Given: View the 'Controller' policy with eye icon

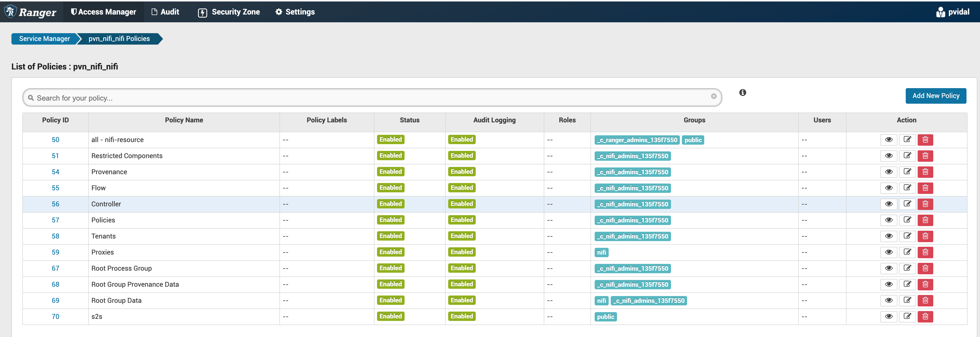Looking at the screenshot, I should [x=889, y=204].
